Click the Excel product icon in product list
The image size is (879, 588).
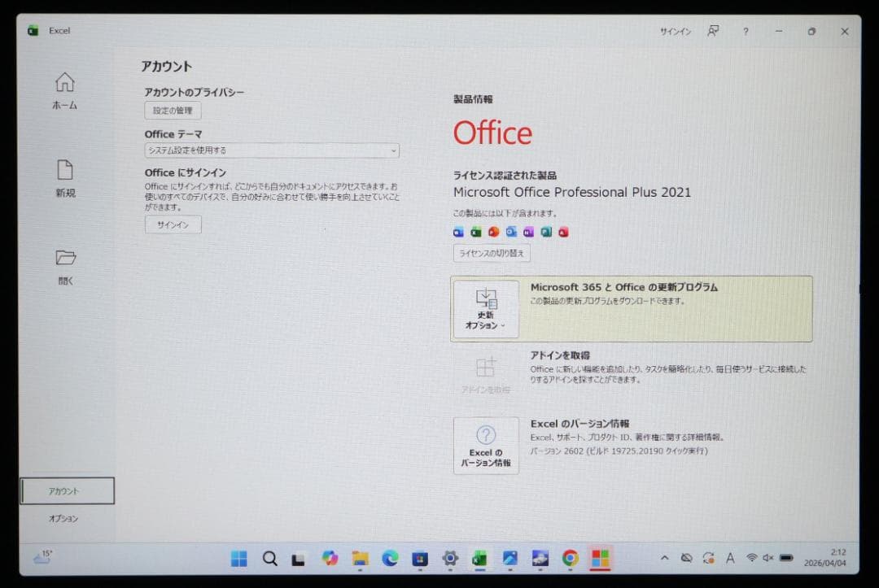pyautogui.click(x=476, y=232)
